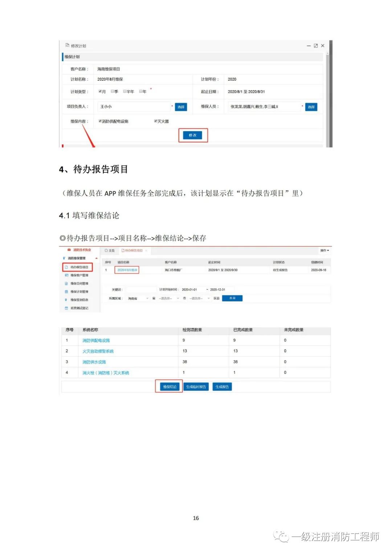Click the 巡查测试登记 calendar icon
This screenshot has width=392, height=554.
click(66, 308)
